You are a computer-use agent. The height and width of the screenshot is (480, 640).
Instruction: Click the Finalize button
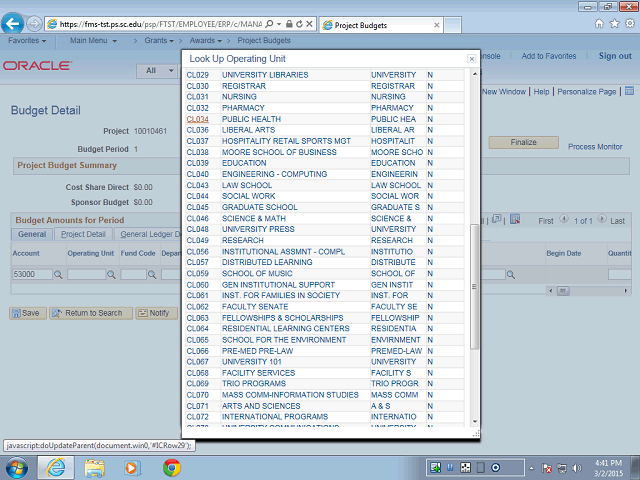(523, 142)
